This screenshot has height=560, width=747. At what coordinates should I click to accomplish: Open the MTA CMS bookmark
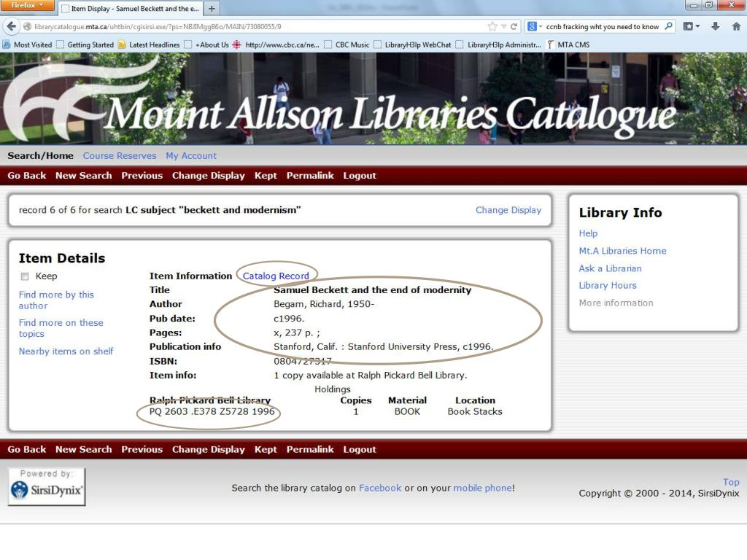(x=568, y=44)
